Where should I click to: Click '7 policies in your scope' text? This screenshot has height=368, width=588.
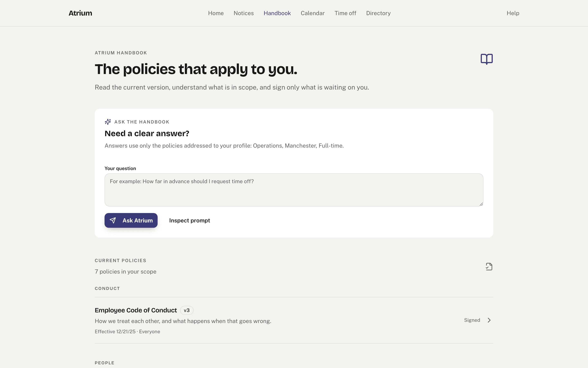click(125, 272)
